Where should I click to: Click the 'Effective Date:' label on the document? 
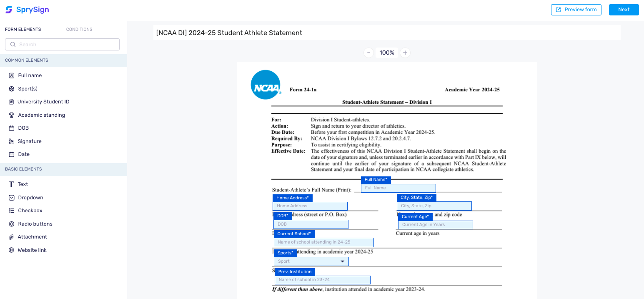(288, 151)
